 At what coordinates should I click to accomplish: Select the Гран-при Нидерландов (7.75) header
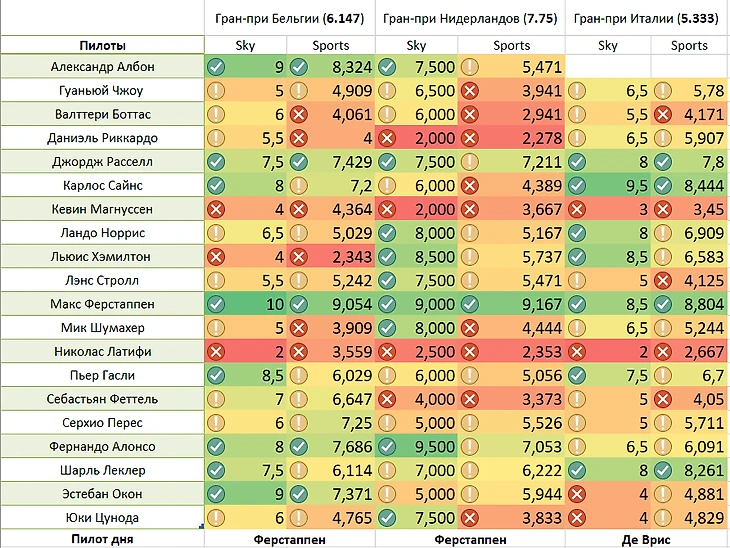[470, 18]
